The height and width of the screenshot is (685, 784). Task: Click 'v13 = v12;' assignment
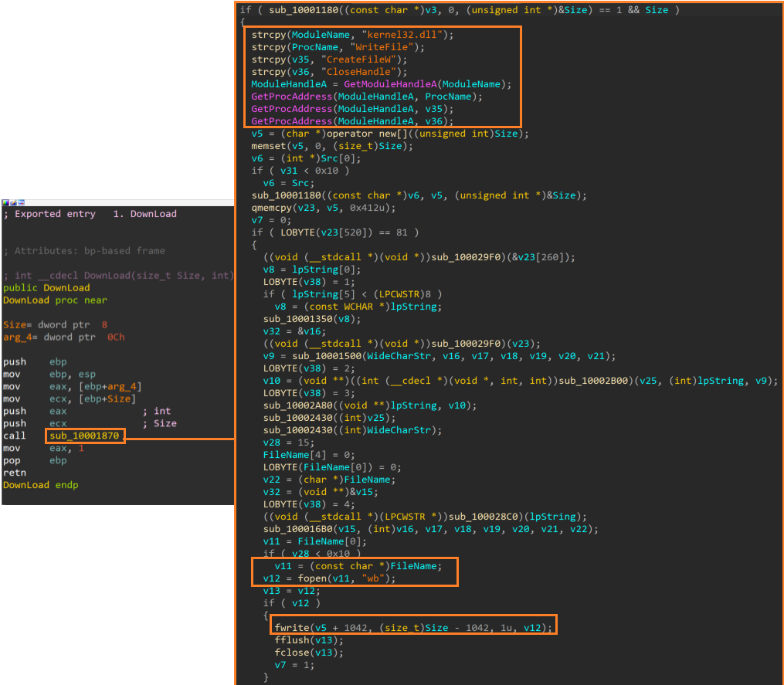pyautogui.click(x=291, y=591)
